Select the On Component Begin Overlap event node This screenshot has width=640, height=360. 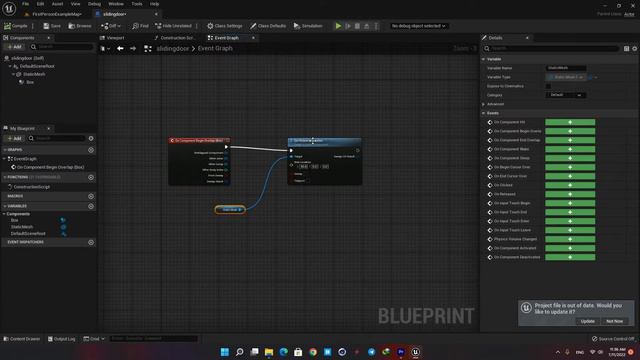[x=199, y=140]
